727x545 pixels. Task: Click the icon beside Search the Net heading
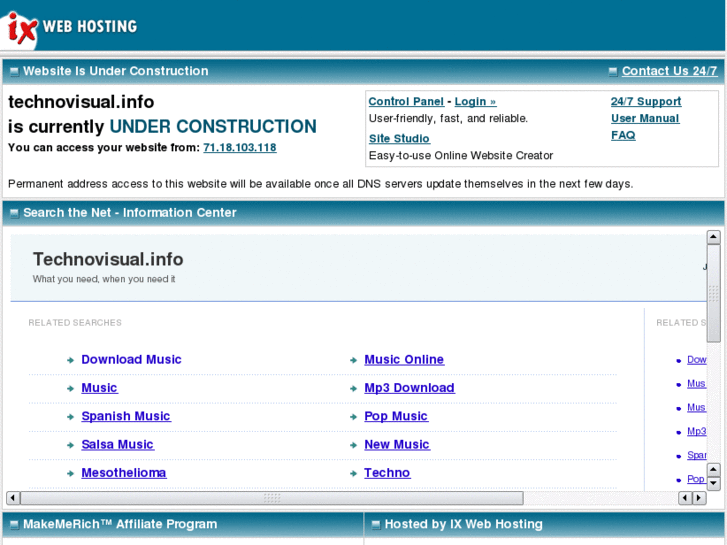pos(14,213)
